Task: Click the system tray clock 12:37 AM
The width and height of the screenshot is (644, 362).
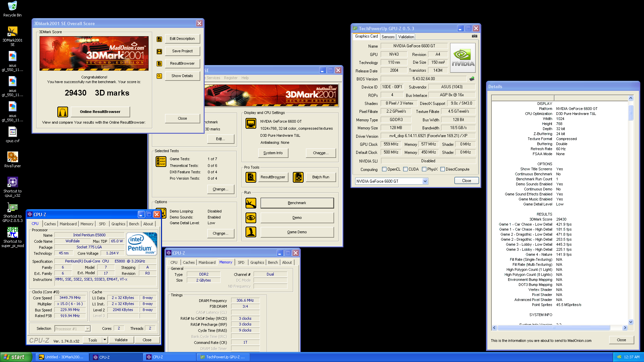Action: click(x=631, y=357)
